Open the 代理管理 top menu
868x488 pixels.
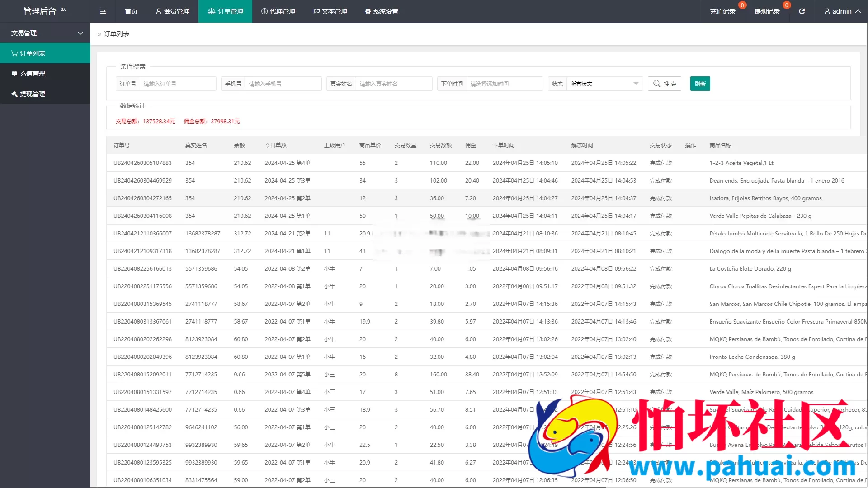click(278, 11)
